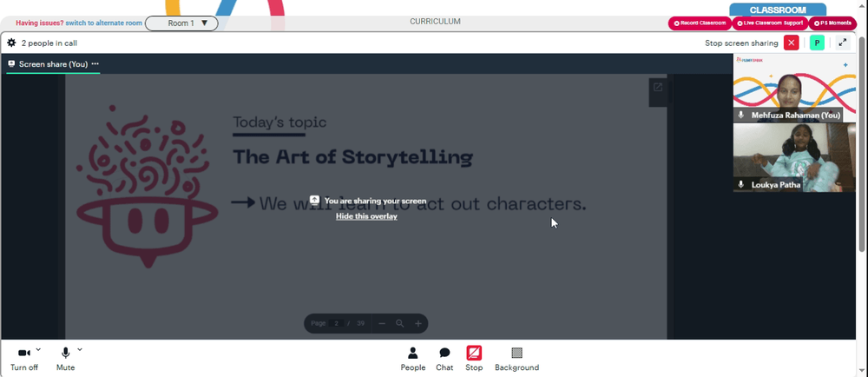Click switch to alternate room link
868x377 pixels.
tap(103, 23)
